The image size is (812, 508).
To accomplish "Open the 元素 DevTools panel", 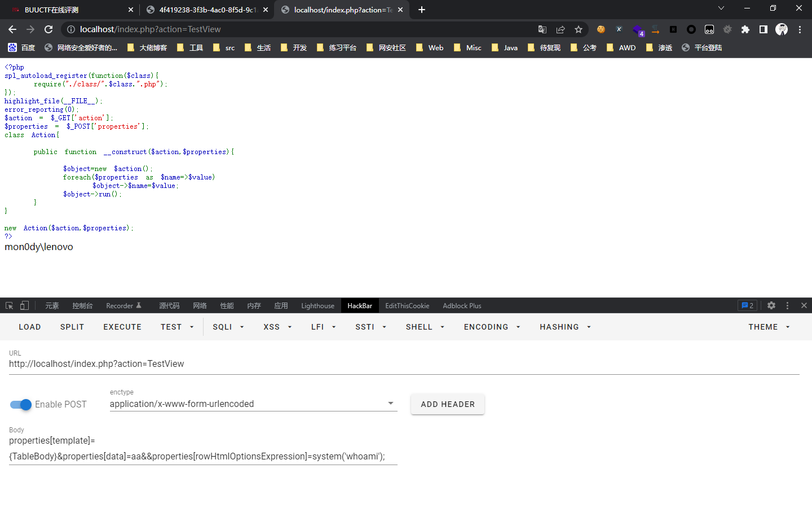I will point(52,305).
